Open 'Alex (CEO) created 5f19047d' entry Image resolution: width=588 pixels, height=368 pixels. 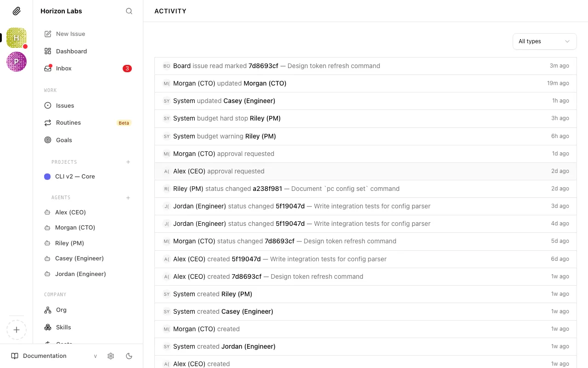pyautogui.click(x=366, y=259)
